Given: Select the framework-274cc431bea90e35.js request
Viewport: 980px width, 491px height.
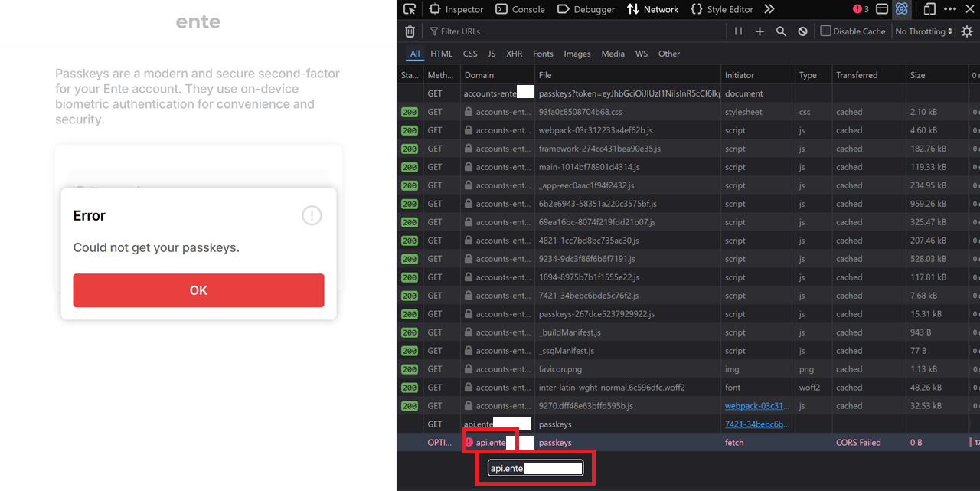Looking at the screenshot, I should (x=688, y=149).
